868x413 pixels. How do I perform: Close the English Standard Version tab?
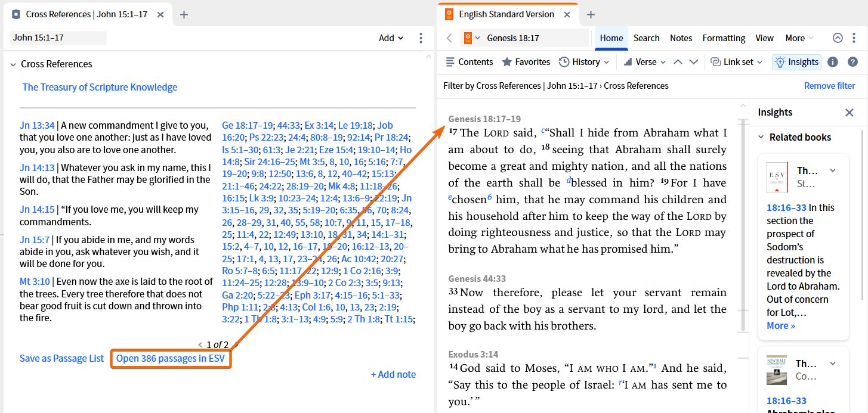(x=567, y=15)
